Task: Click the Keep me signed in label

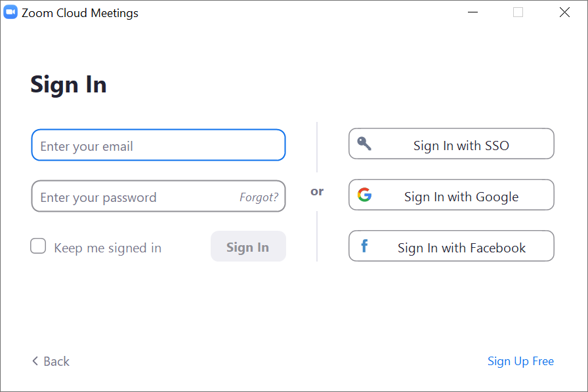Action: tap(108, 248)
